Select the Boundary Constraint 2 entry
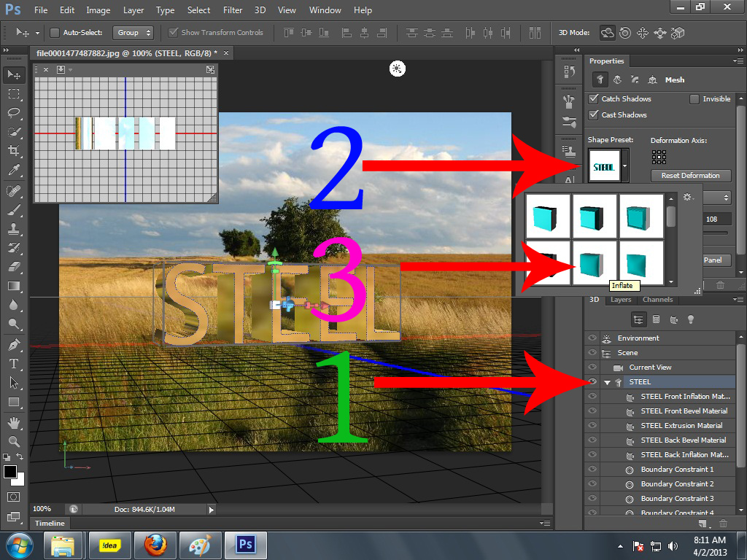Viewport: 747px width, 560px height. pos(678,483)
